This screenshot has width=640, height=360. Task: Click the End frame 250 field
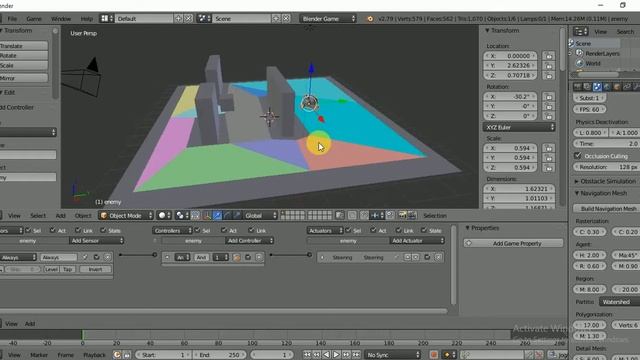click(x=219, y=355)
